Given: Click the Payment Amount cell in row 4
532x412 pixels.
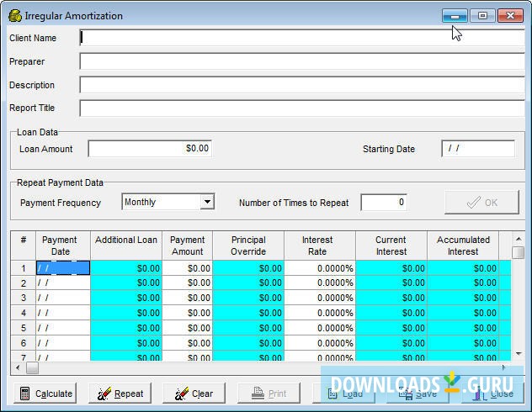Looking at the screenshot, I should coord(187,313).
